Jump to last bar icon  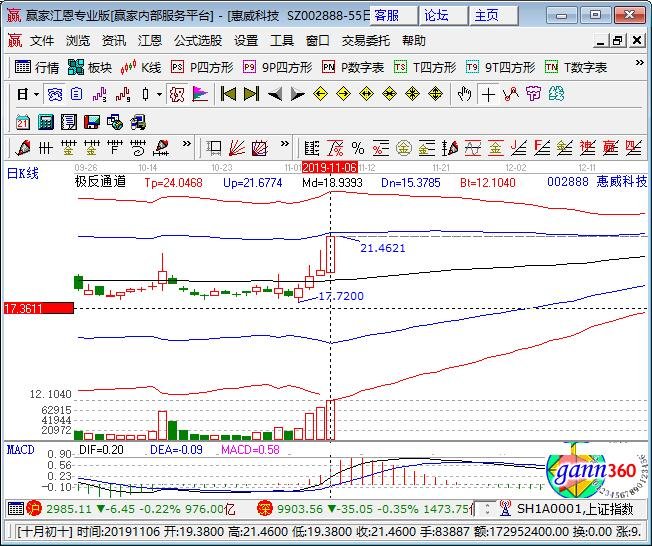(x=251, y=94)
